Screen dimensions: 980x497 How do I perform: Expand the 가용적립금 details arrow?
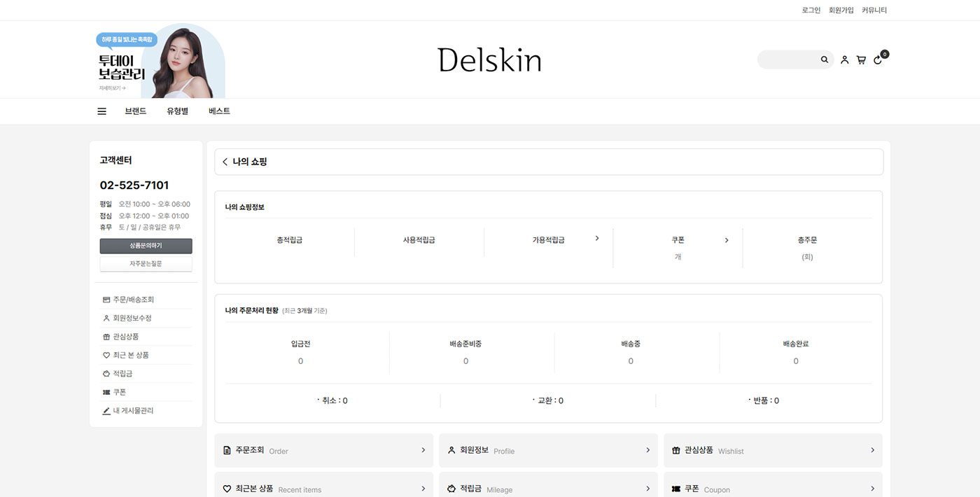597,239
